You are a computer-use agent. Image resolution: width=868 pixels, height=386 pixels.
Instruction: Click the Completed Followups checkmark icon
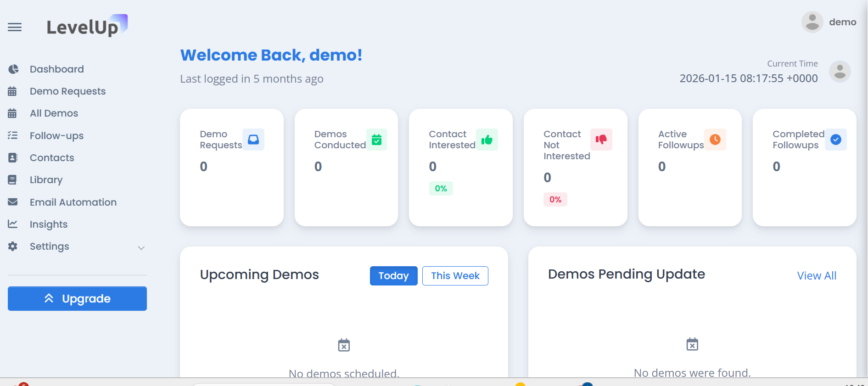836,140
